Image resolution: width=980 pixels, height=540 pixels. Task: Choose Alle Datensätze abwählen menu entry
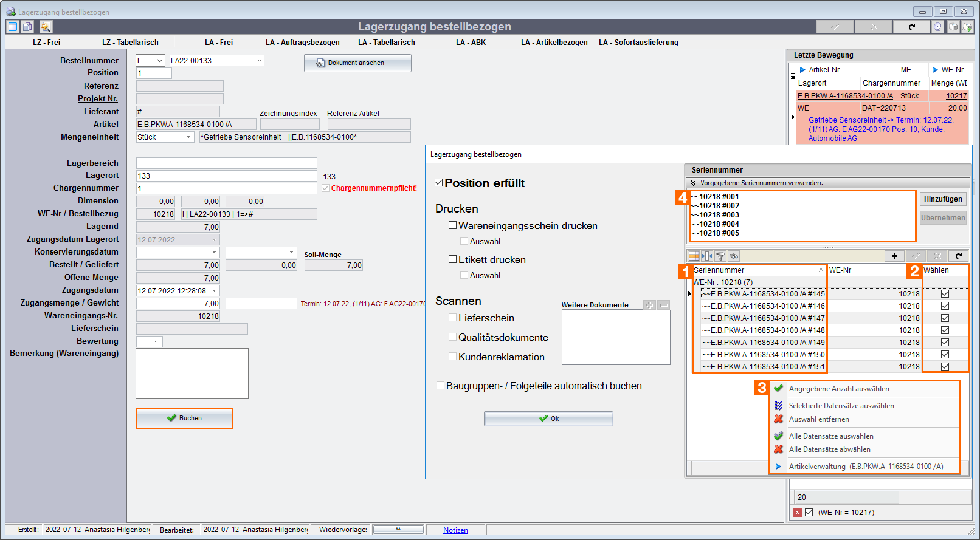pyautogui.click(x=865, y=449)
